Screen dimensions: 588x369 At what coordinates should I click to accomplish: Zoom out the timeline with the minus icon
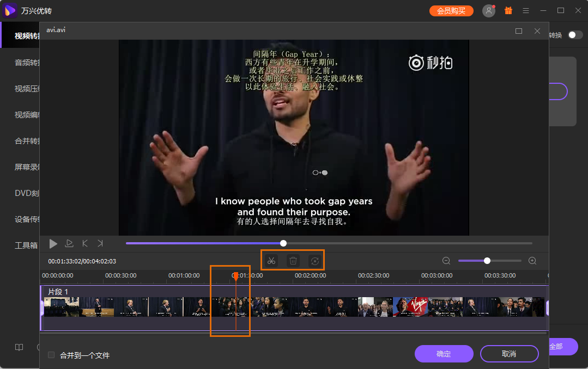(446, 261)
